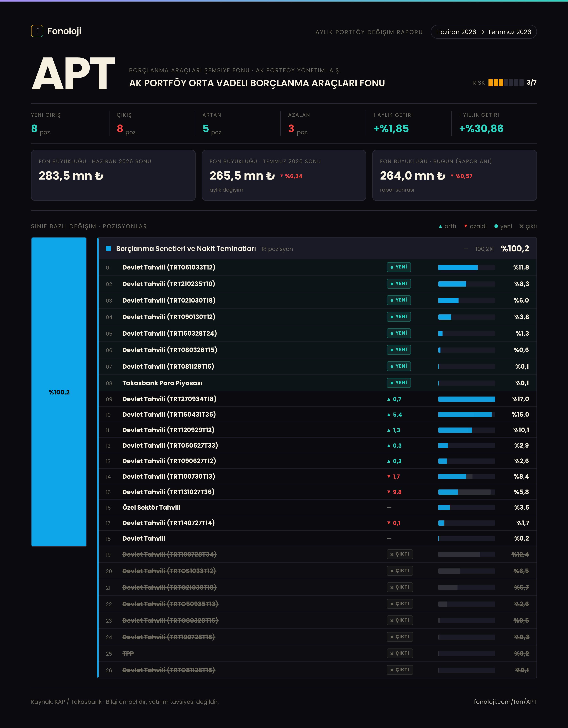Click the ÇIKTI badge for the TPP row
This screenshot has height=728, width=568.
[x=400, y=653]
